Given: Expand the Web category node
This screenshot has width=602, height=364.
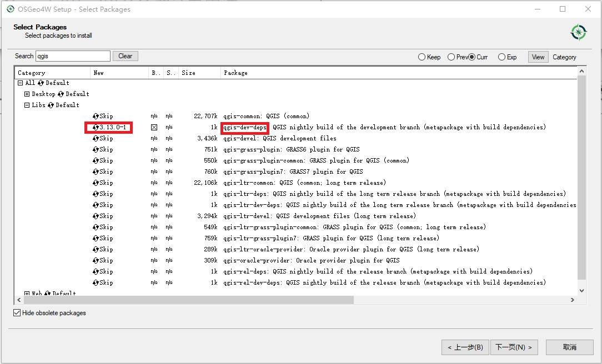Looking at the screenshot, I should 27,294.
